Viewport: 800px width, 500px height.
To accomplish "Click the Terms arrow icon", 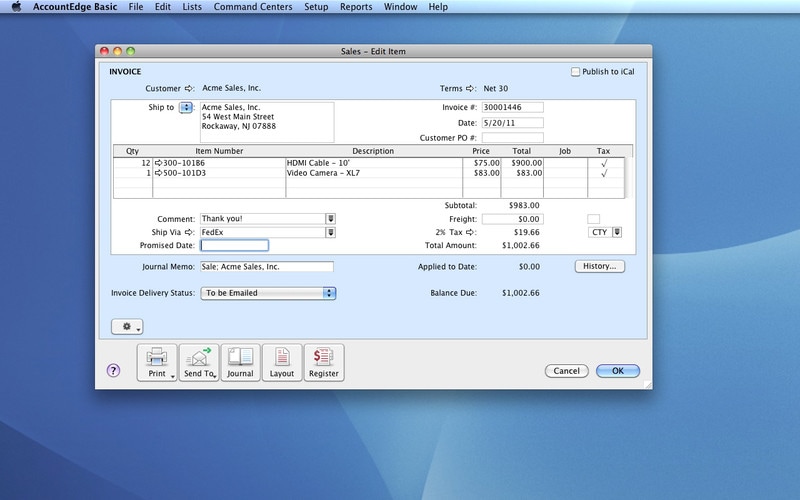I will tap(470, 88).
